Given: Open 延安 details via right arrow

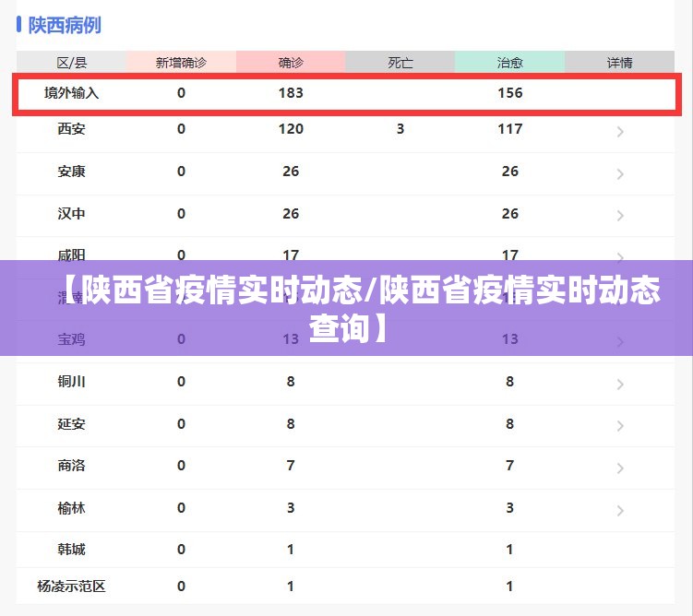Looking at the screenshot, I should 620,427.
